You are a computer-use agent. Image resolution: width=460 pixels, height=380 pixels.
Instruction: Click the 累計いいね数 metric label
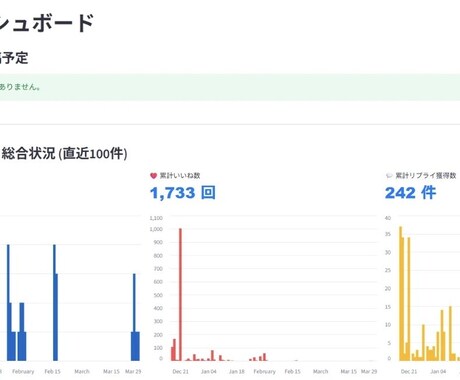[180, 176]
